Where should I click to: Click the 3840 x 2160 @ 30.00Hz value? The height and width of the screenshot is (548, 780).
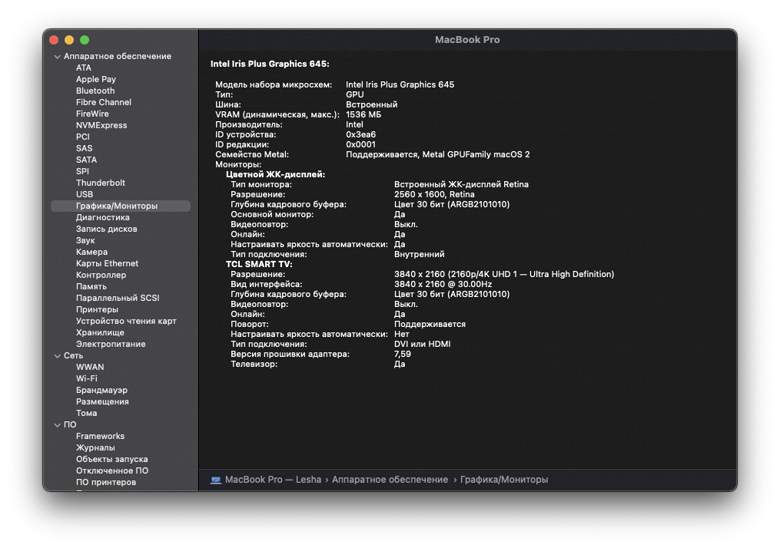(443, 284)
